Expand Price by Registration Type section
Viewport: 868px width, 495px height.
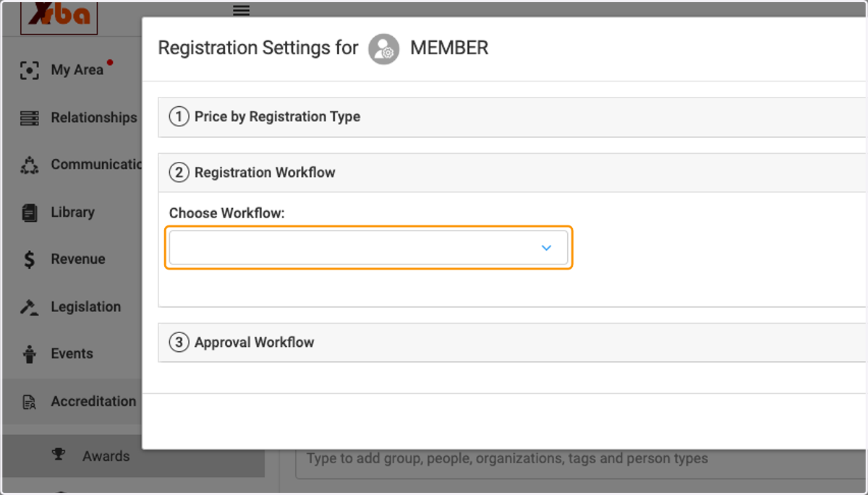(x=512, y=117)
